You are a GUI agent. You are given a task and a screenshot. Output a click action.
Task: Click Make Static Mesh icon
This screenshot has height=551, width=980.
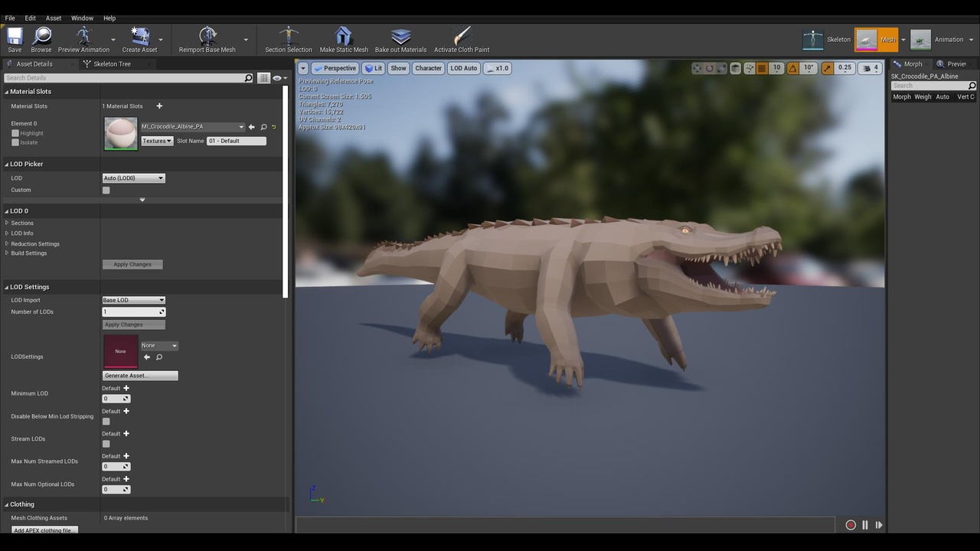click(x=344, y=39)
